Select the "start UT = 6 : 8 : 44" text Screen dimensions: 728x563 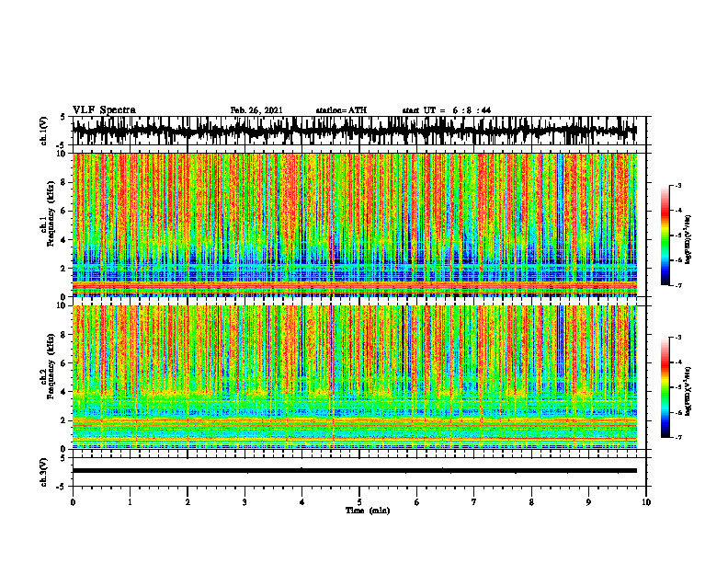point(446,110)
